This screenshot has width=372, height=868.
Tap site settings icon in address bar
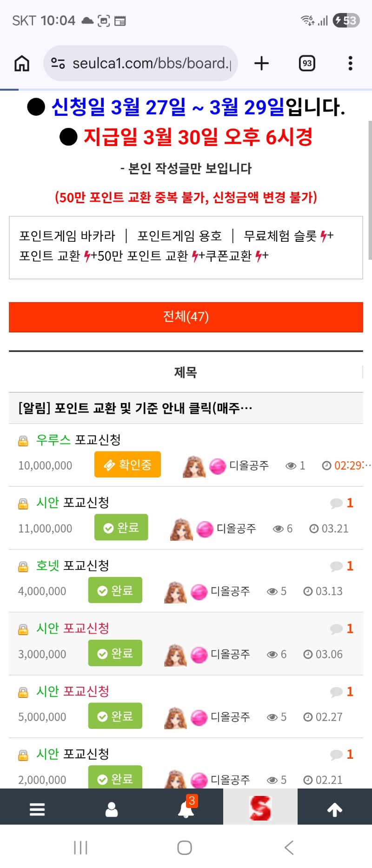(x=58, y=63)
